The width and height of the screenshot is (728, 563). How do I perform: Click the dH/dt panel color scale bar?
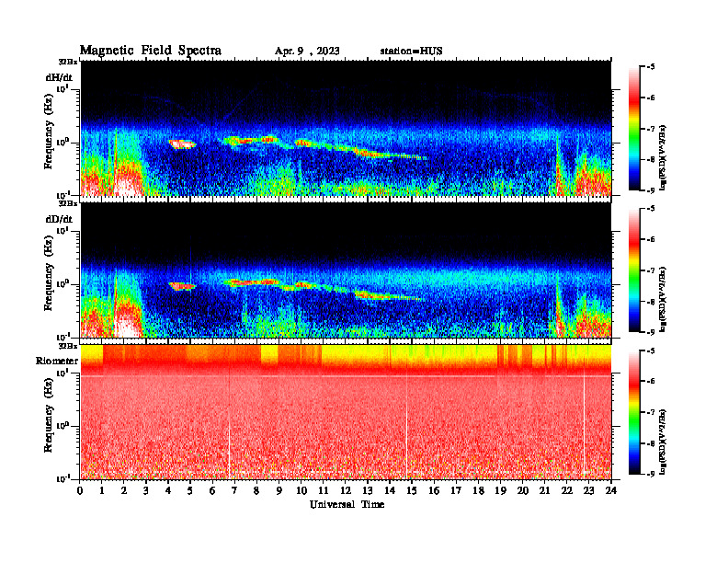point(634,129)
